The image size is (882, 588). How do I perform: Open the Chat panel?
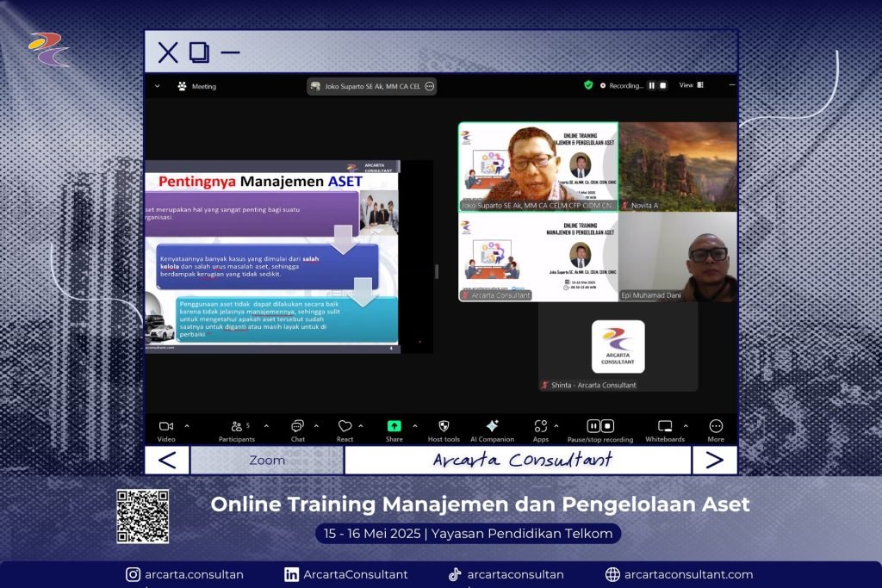pos(297,430)
